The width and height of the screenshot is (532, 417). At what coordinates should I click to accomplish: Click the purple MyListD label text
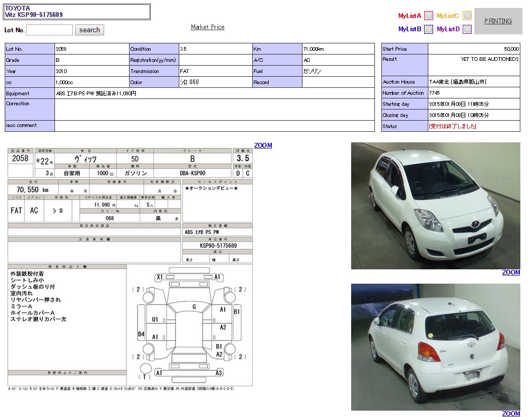click(x=448, y=29)
